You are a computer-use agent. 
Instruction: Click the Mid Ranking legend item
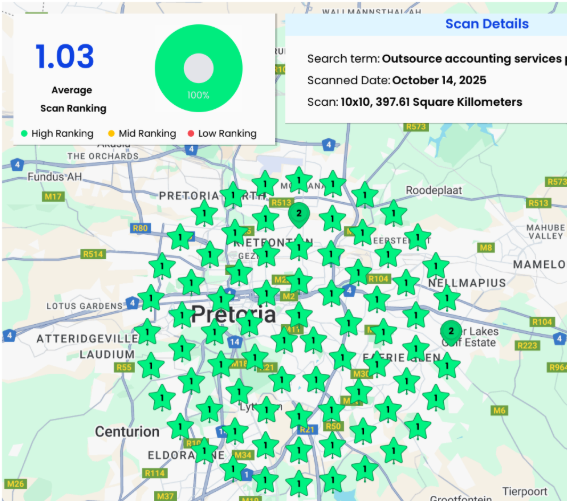pos(142,133)
